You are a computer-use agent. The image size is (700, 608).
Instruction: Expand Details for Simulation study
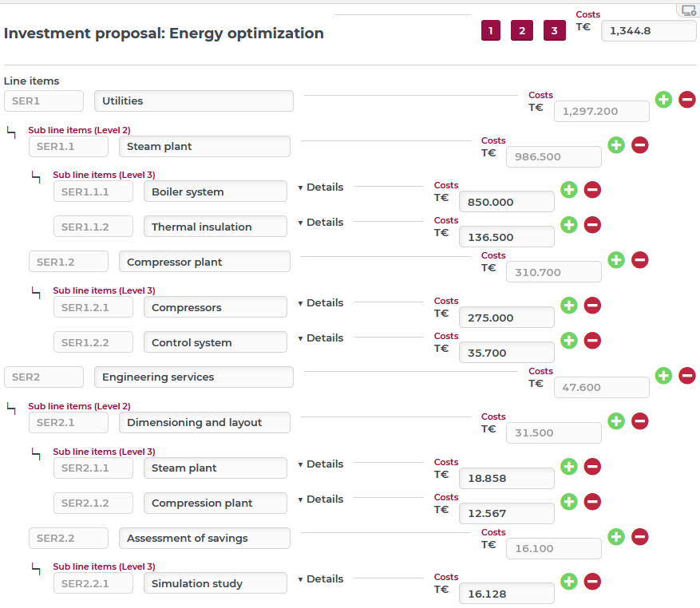(321, 579)
